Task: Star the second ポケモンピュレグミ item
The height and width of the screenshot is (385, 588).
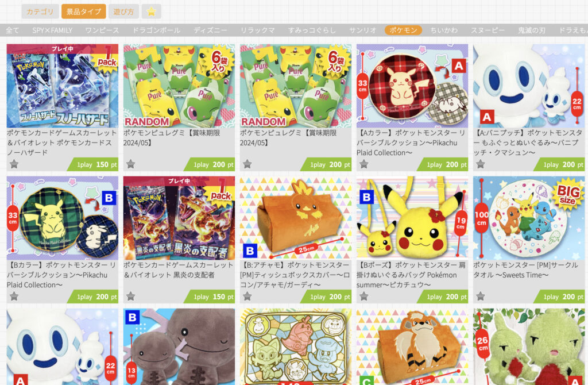Action: pyautogui.click(x=247, y=164)
